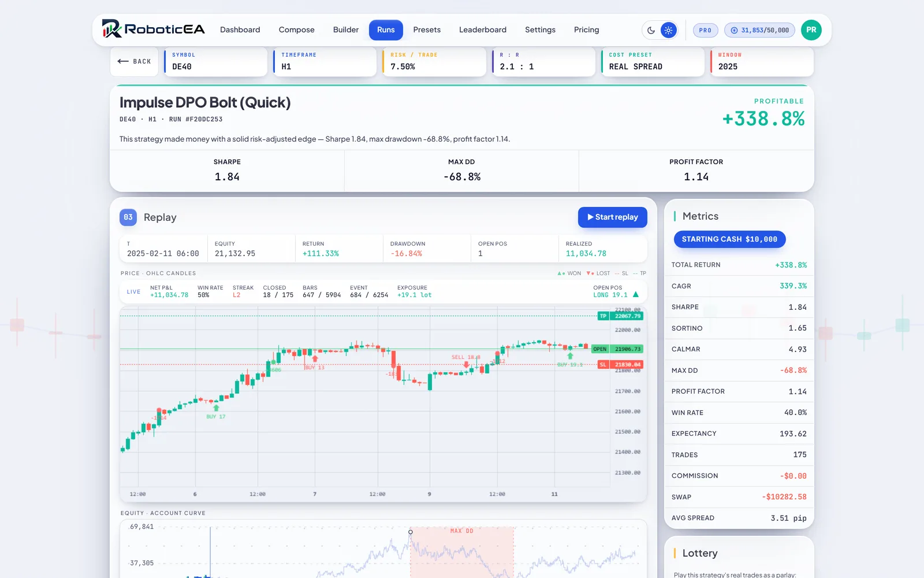924x578 pixels.
Task: Click the MAX DD region on the equity curve
Action: click(x=462, y=552)
